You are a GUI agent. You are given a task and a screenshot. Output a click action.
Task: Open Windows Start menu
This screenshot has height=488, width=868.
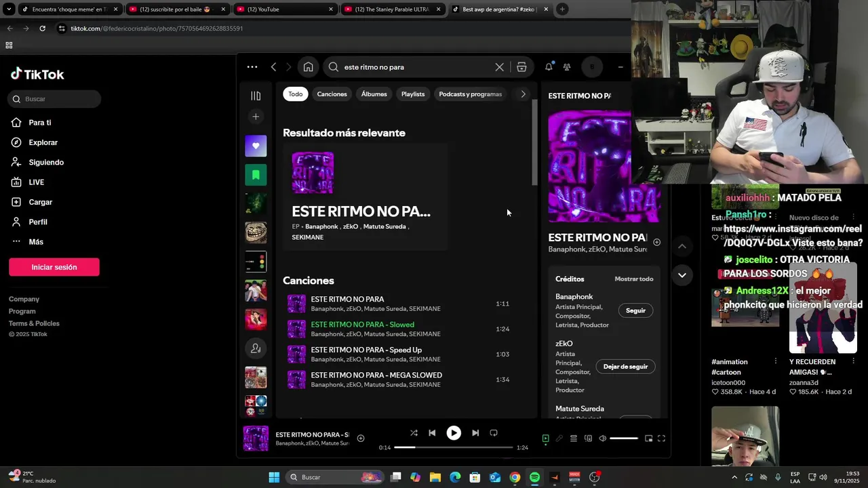(274, 477)
